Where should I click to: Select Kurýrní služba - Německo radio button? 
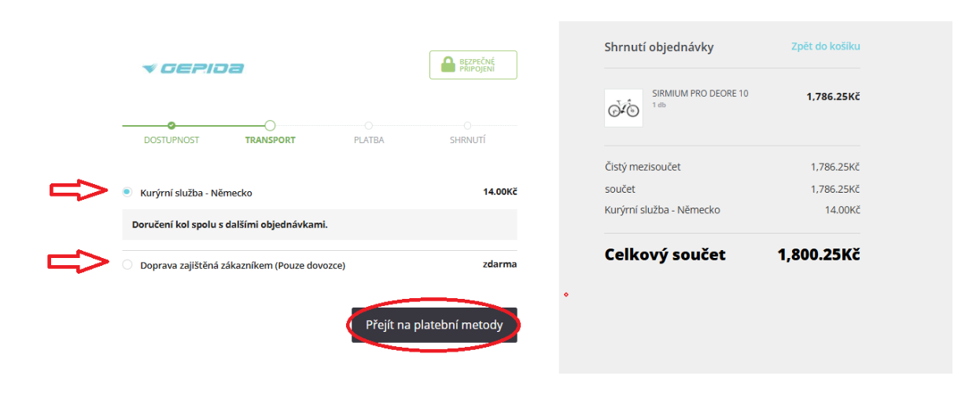(127, 192)
